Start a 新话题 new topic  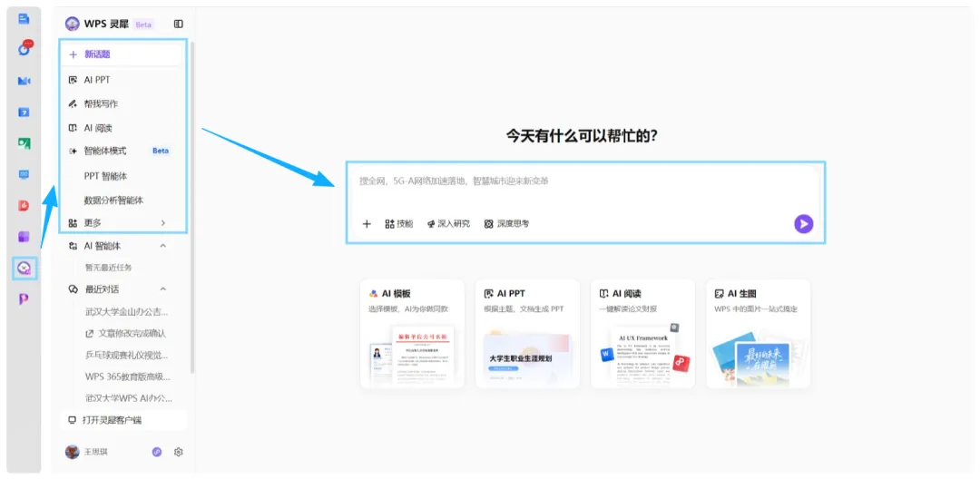[122, 54]
